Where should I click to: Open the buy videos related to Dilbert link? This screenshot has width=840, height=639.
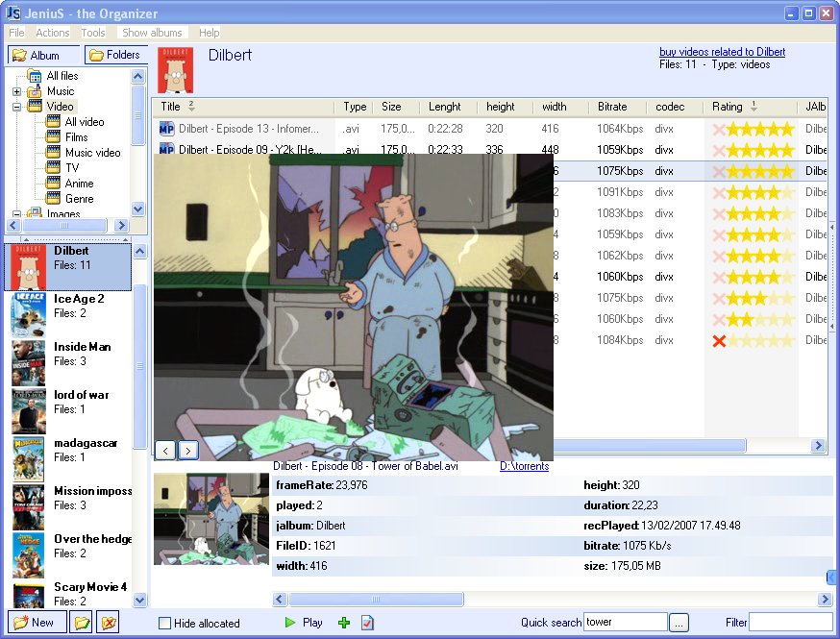pyautogui.click(x=722, y=52)
